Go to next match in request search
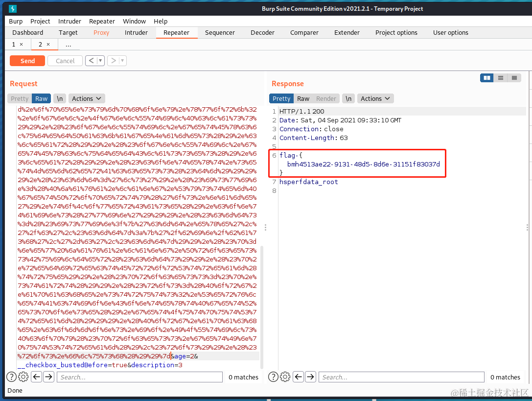Screen dimensions: 532x401 [x=49, y=377]
